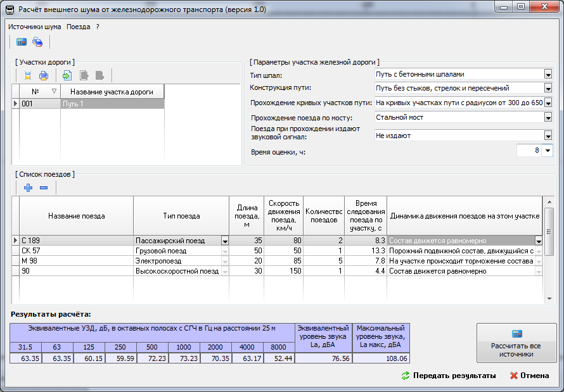Open the 'Тип шпал' dropdown
The image size is (564, 392).
click(548, 74)
